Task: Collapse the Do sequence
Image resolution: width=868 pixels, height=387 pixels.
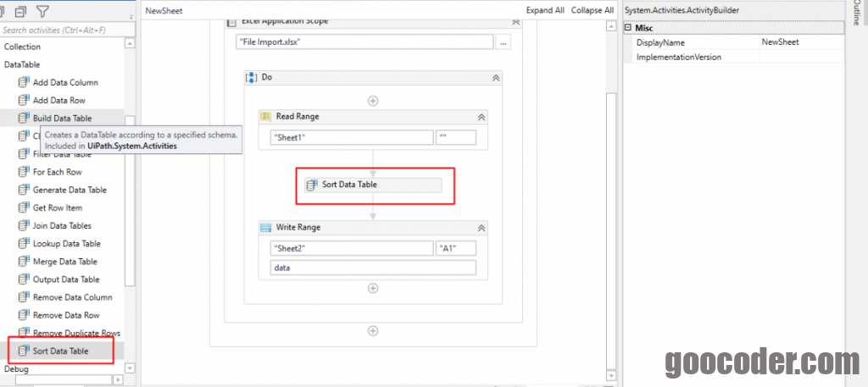Action: [x=496, y=78]
